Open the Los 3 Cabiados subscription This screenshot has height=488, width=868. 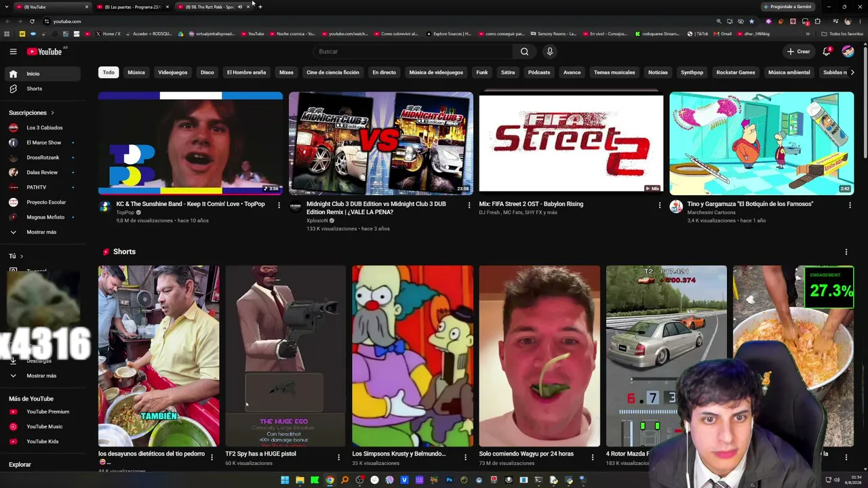pos(43,127)
